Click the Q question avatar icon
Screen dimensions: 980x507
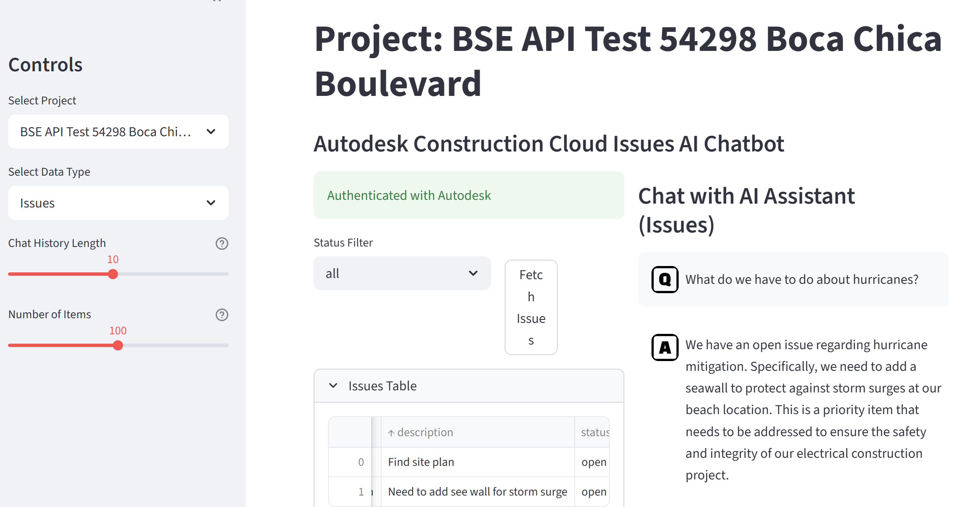(665, 280)
